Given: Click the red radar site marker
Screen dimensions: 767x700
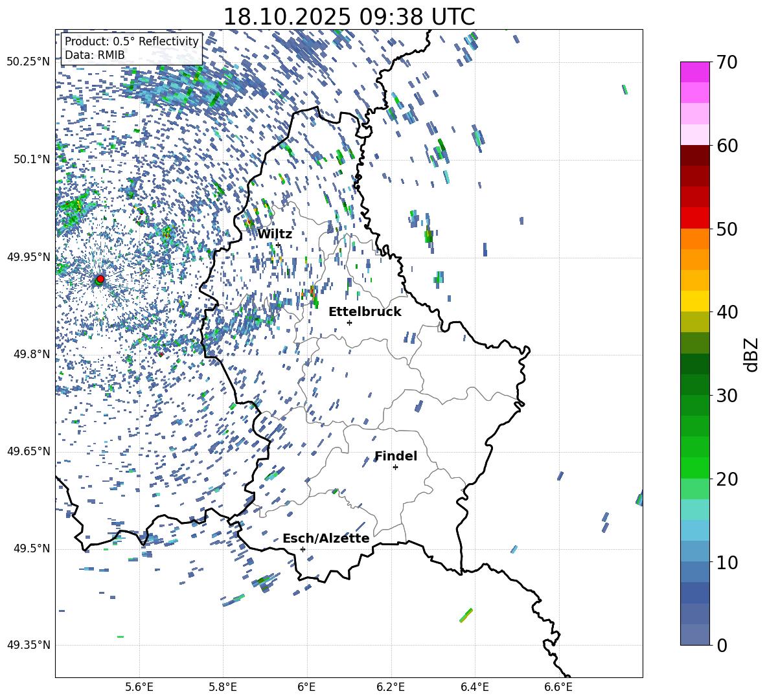Looking at the screenshot, I should pos(100,279).
